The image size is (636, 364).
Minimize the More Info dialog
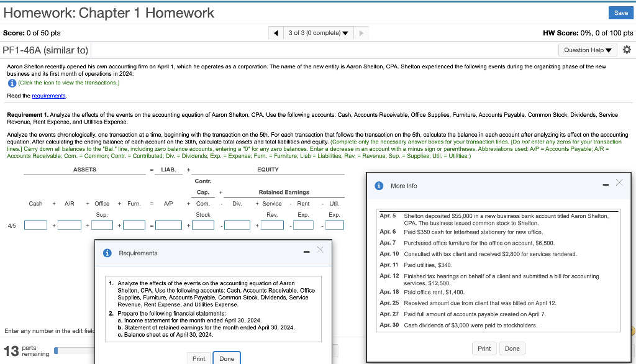(606, 184)
